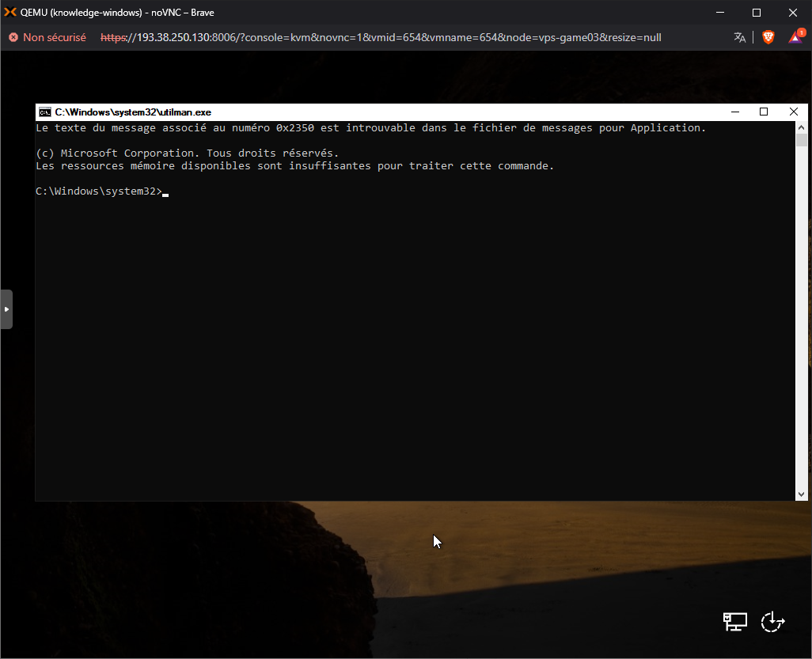Click the Ease of Access icon
Screen dimensions: 812x659
772,622
